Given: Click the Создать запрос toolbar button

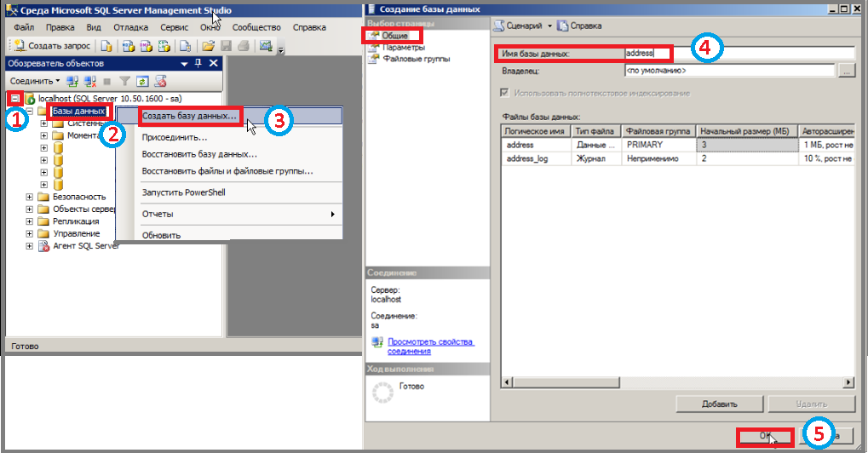Looking at the screenshot, I should pyautogui.click(x=51, y=46).
